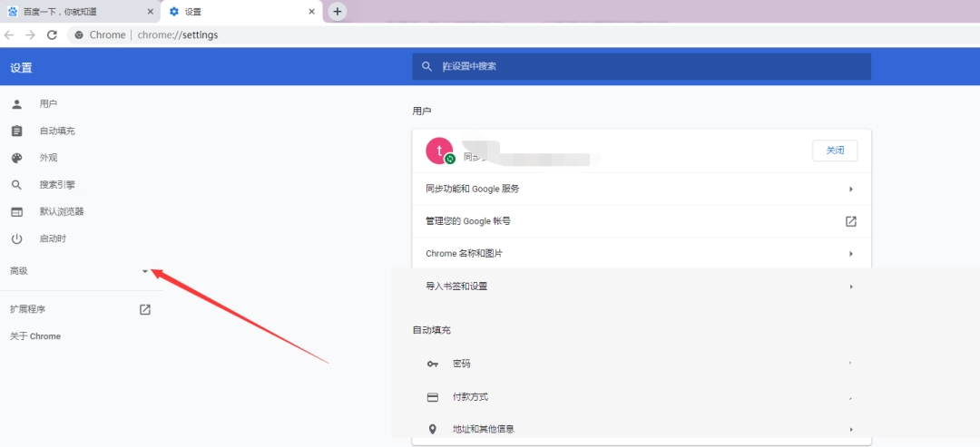Expand the 高级 section arrow
980x447 pixels.
point(145,271)
